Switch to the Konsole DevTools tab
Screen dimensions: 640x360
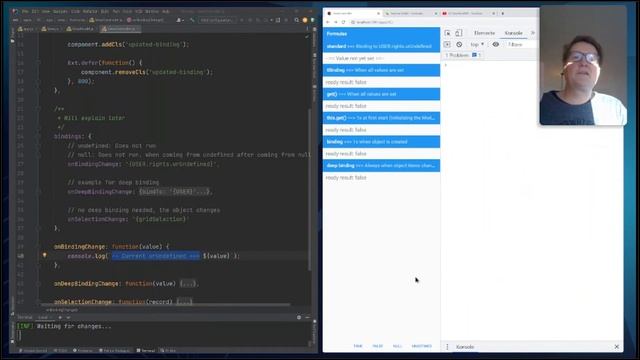click(513, 33)
